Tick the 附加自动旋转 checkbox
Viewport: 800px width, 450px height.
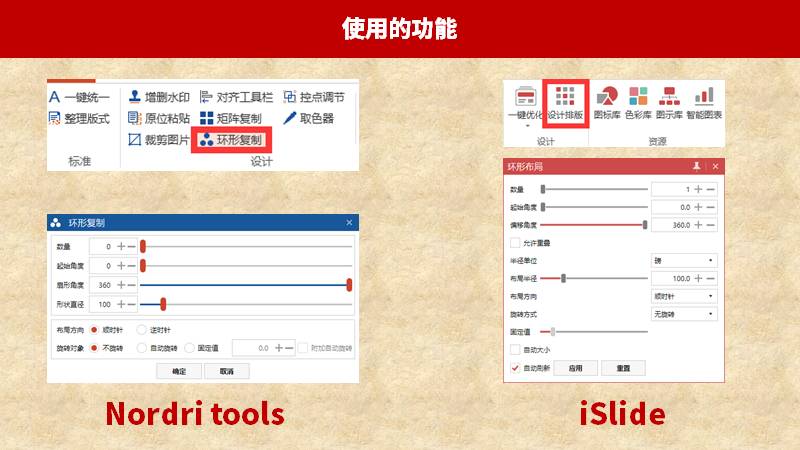[303, 348]
